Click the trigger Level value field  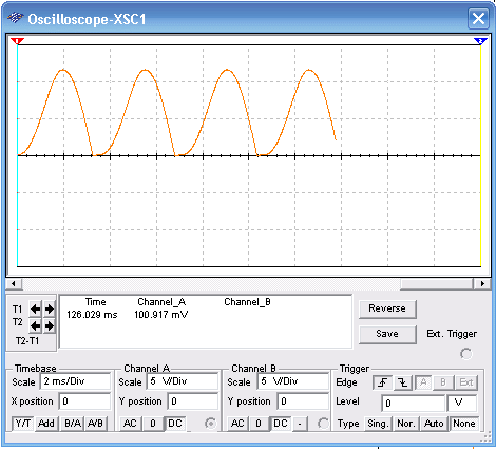(413, 403)
